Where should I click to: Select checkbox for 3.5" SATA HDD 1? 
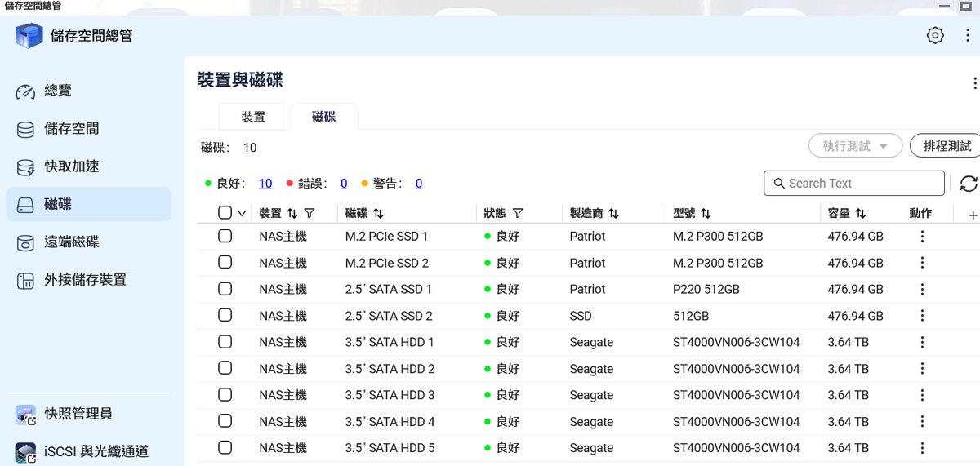[x=225, y=342]
